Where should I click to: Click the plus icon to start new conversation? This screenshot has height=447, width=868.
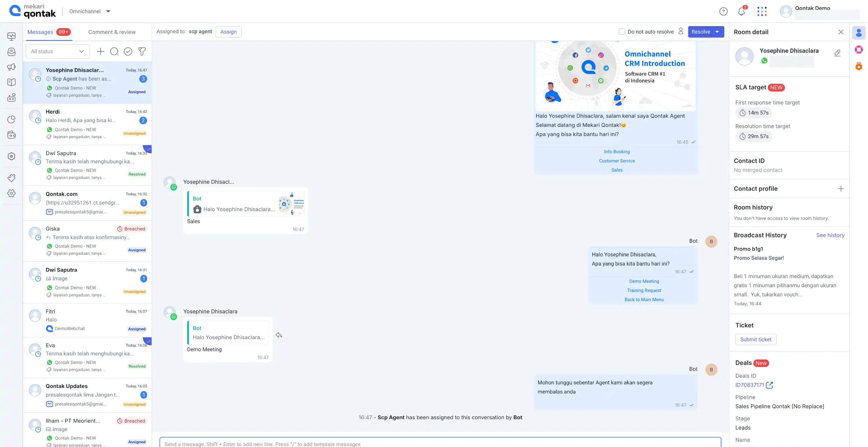pos(100,52)
